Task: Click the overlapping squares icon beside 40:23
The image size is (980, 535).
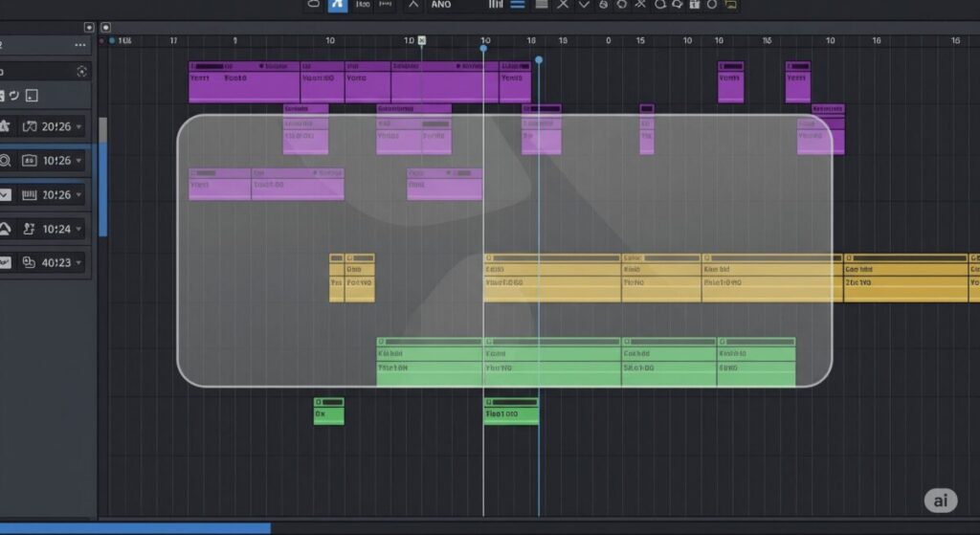Action: (29, 262)
